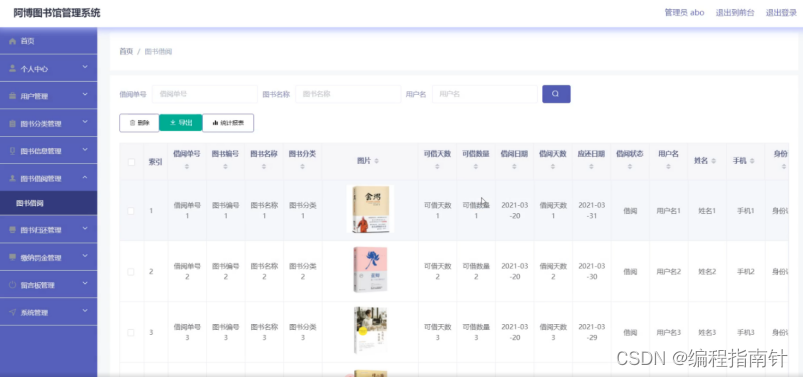Screen dimensions: 803x377
Task: Sort by the 借阅天数 column arrows
Action: [x=553, y=166]
